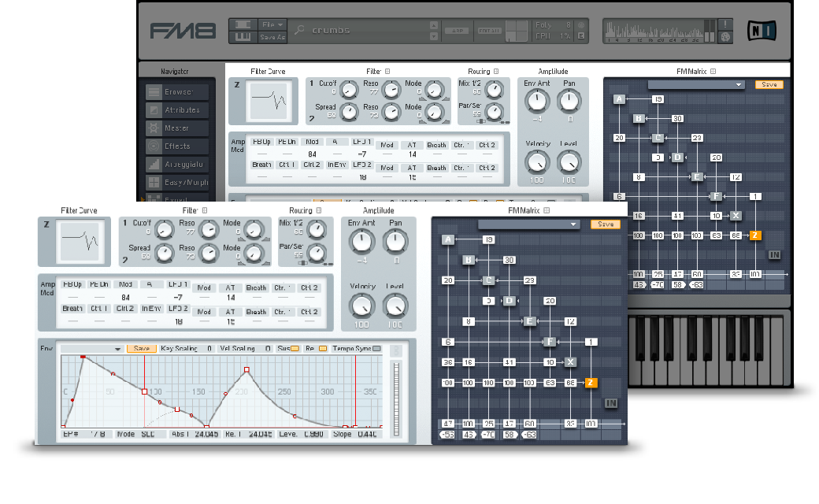Image resolution: width=819 pixels, height=504 pixels.
Task: Click the orange FM Matrix Save button in front
Action: point(605,224)
